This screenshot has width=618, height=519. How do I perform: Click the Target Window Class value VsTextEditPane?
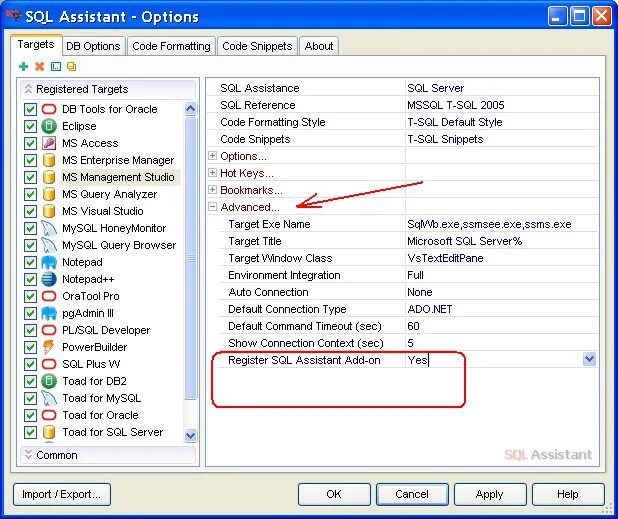445,258
